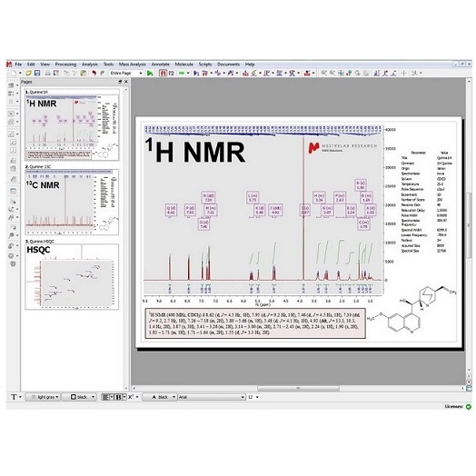Image resolution: width=476 pixels, height=476 pixels.
Task: Toggle bold text formatting B button
Action: [118, 397]
